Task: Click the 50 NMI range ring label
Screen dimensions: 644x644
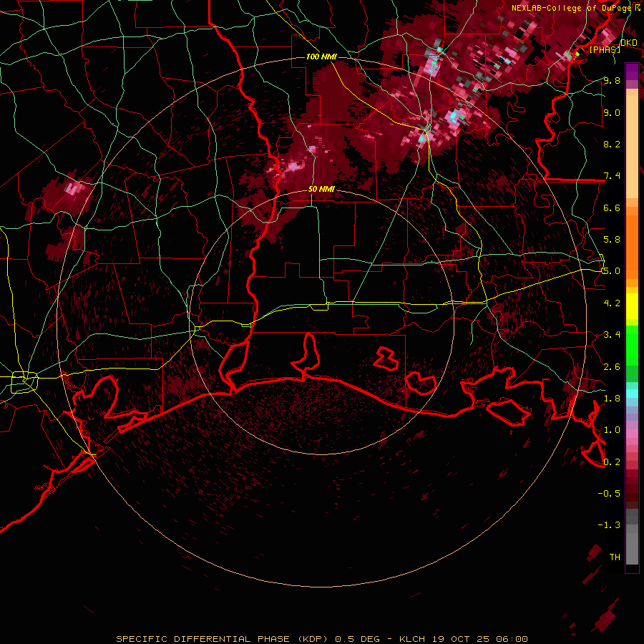Action: 321,189
